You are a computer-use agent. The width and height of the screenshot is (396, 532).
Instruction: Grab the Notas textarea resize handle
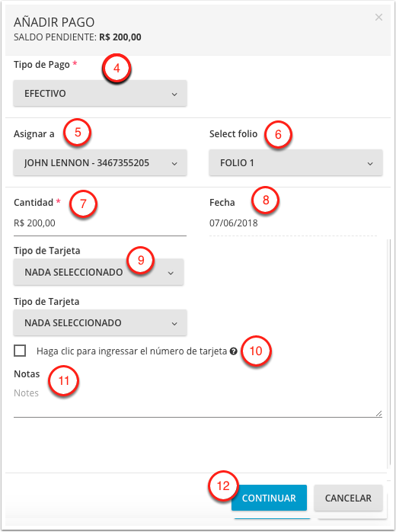click(x=378, y=413)
